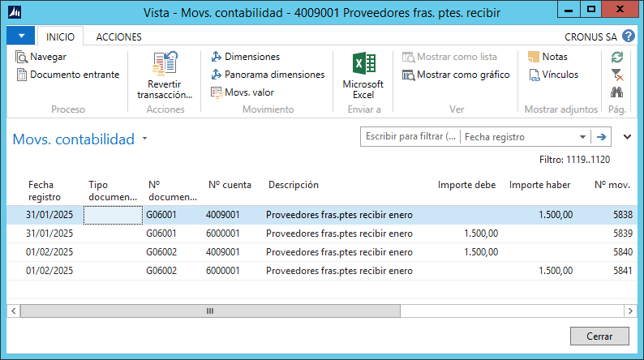
Task: Click G06002 in entry 5840 row
Action: tap(161, 252)
